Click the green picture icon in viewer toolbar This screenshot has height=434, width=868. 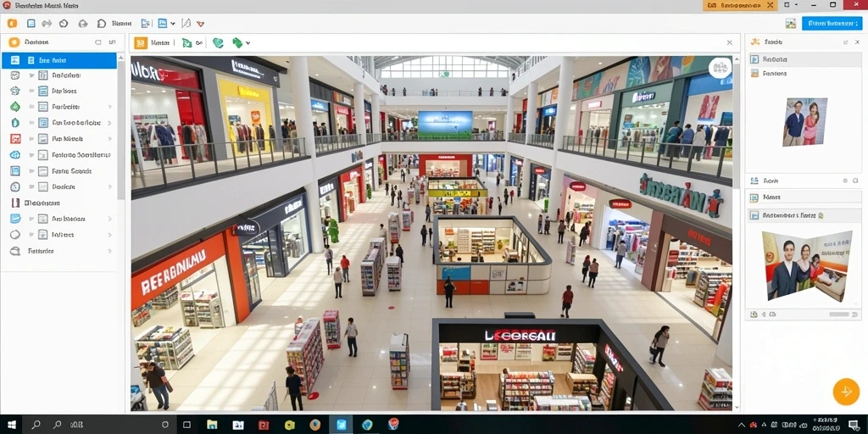pyautogui.click(x=186, y=42)
